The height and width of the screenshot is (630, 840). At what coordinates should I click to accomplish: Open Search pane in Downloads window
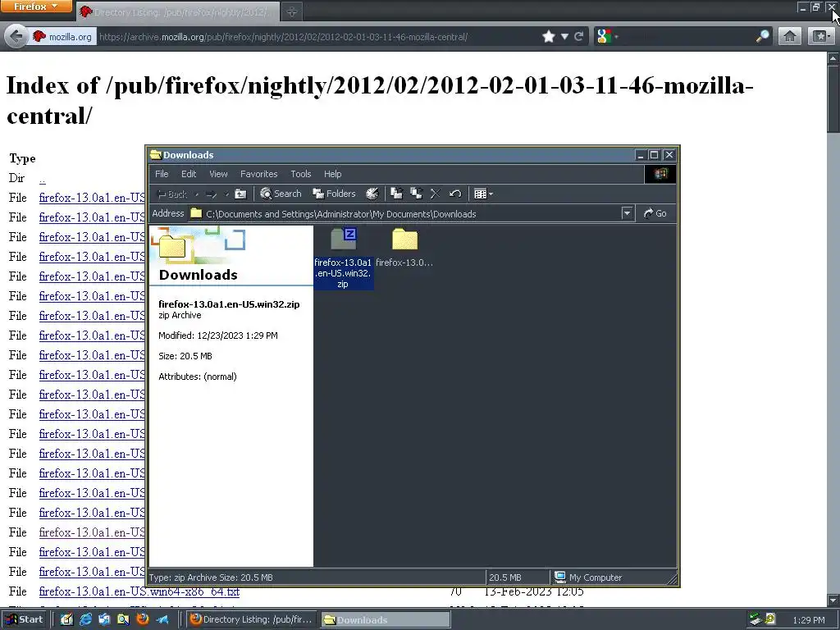(281, 194)
